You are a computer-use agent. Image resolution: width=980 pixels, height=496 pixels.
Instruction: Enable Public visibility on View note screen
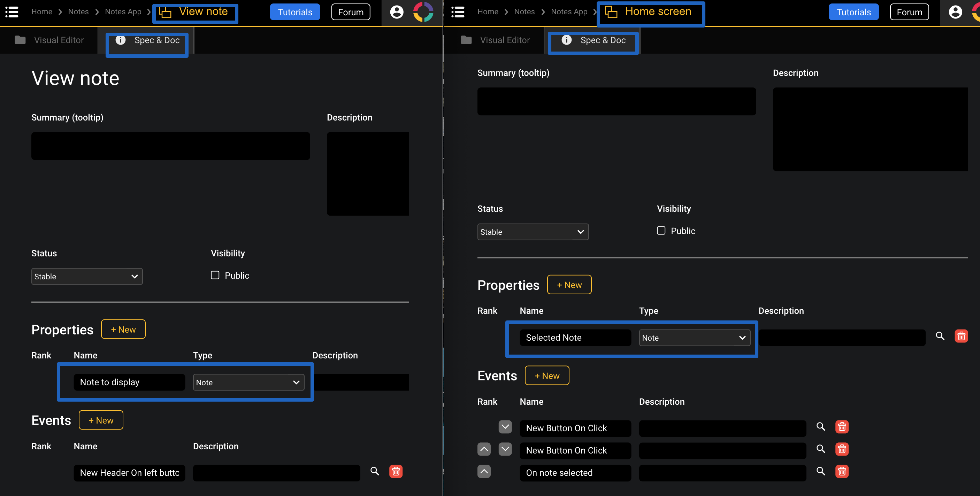click(x=215, y=275)
